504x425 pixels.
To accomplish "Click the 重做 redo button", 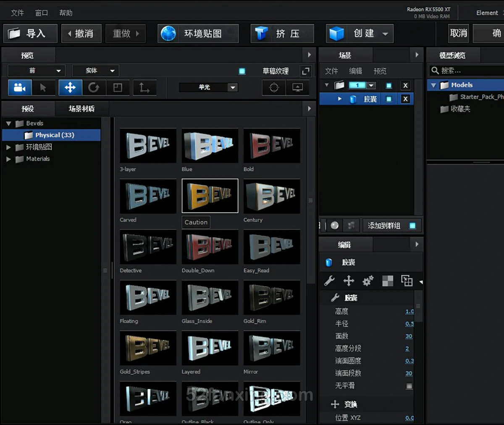I will tap(125, 33).
